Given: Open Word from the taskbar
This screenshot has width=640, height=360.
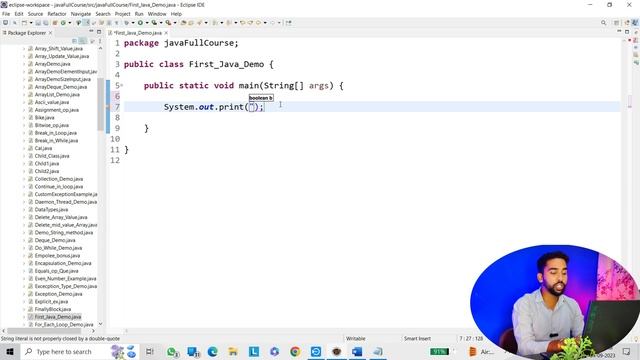Looking at the screenshot, I should (x=357, y=351).
